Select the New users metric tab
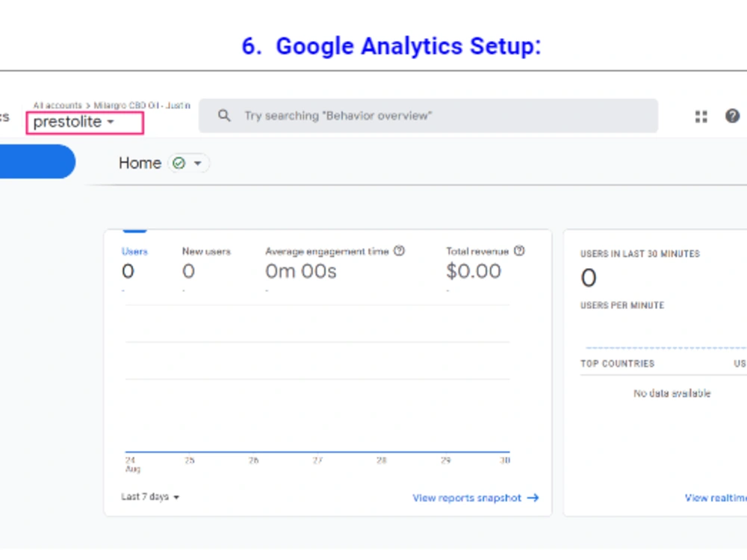Screen dimensions: 747x560 click(x=206, y=251)
